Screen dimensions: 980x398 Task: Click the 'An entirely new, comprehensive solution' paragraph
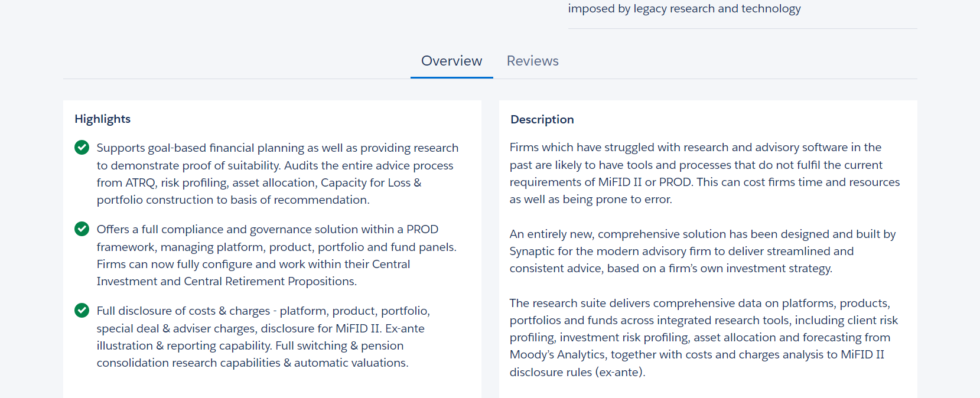point(702,251)
